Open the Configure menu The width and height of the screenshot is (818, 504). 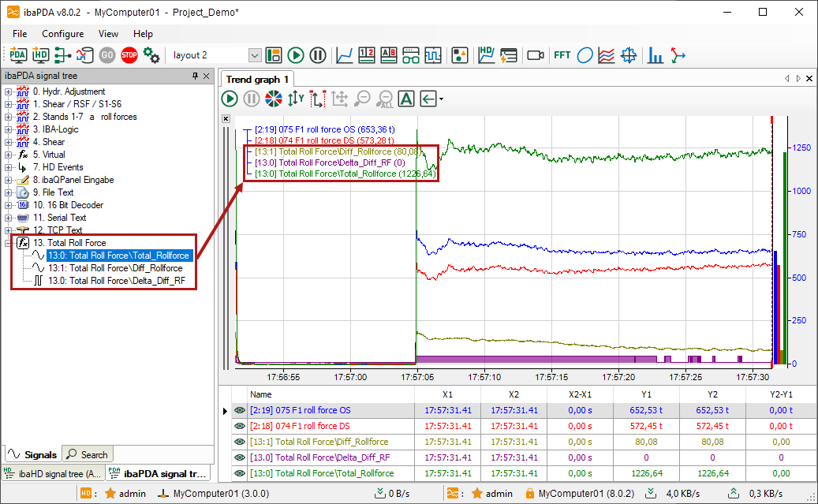click(62, 34)
